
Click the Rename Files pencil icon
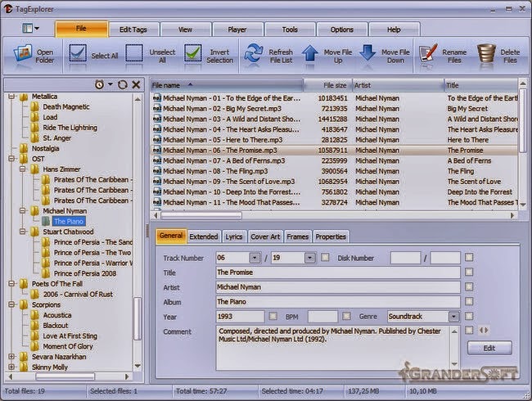(428, 53)
